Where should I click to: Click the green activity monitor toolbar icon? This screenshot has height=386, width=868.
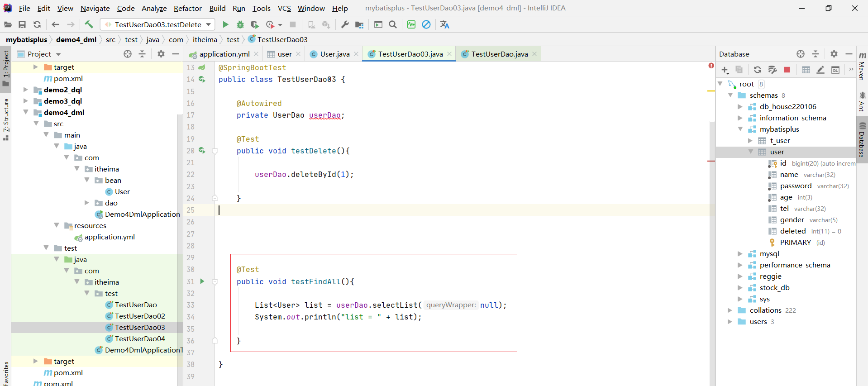[411, 24]
